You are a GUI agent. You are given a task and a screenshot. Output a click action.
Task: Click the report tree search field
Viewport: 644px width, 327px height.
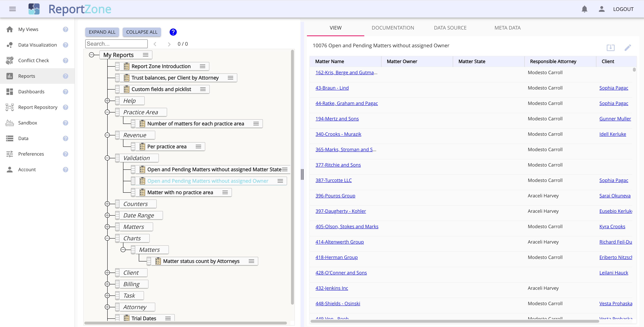pos(116,44)
